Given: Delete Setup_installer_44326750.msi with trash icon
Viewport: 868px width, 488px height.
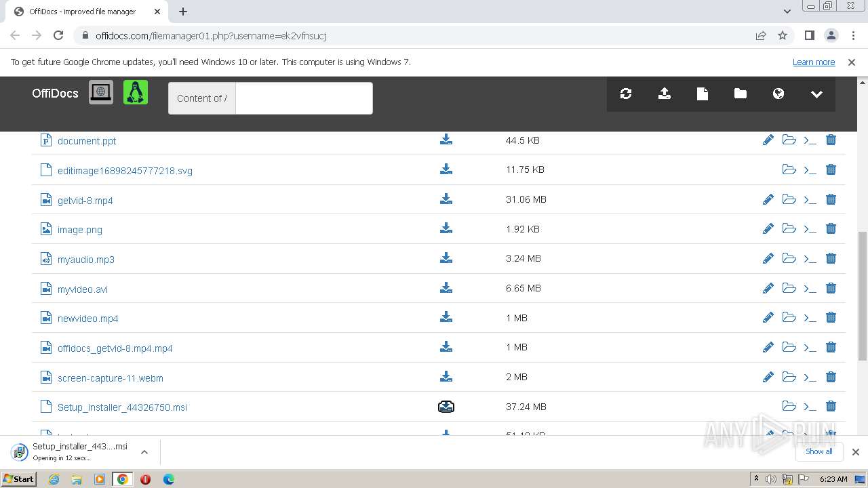Looking at the screenshot, I should [x=831, y=406].
